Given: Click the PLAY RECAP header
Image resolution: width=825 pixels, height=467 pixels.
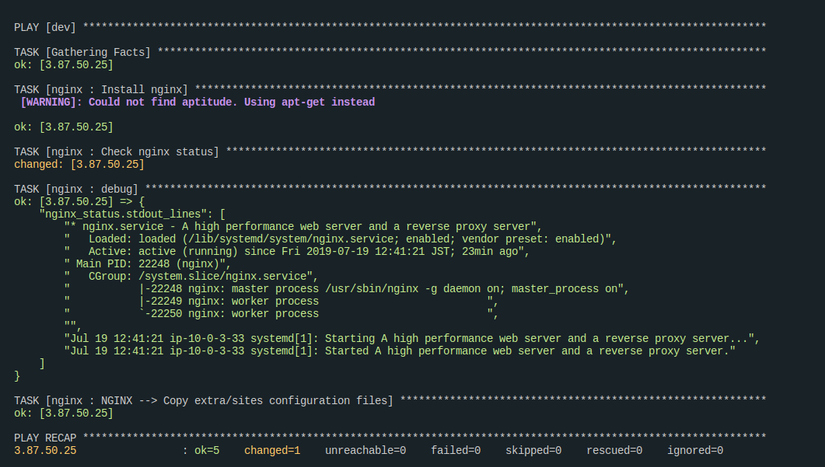Looking at the screenshot, I should pos(45,438).
